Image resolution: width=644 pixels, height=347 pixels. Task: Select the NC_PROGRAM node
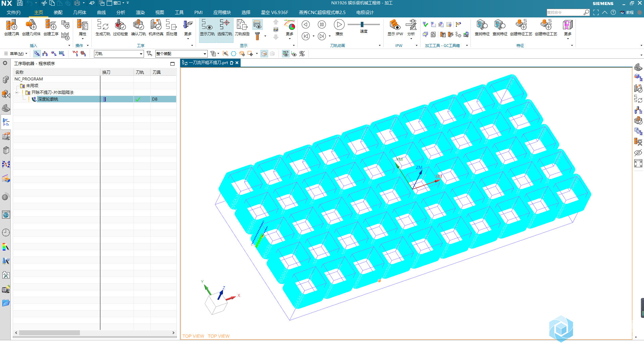point(29,79)
